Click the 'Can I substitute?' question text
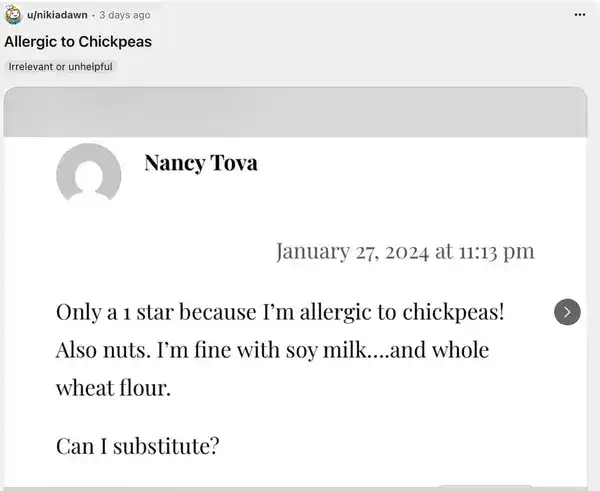This screenshot has width=600, height=491. point(138,445)
